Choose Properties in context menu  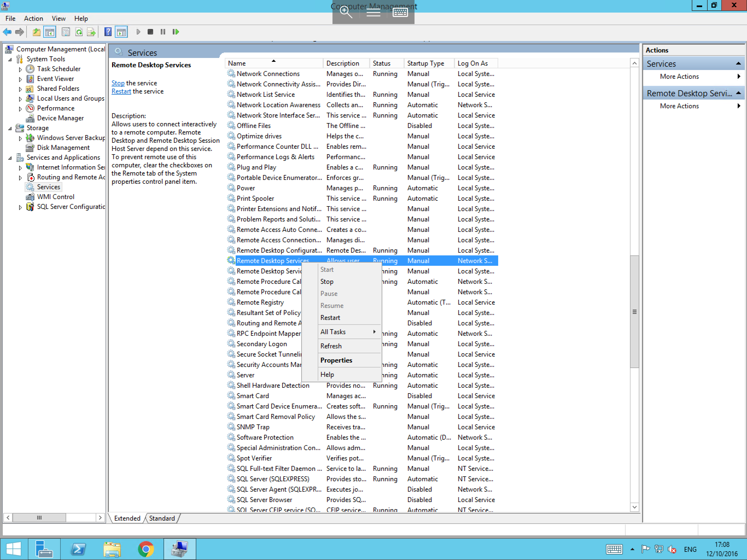pyautogui.click(x=349, y=360)
